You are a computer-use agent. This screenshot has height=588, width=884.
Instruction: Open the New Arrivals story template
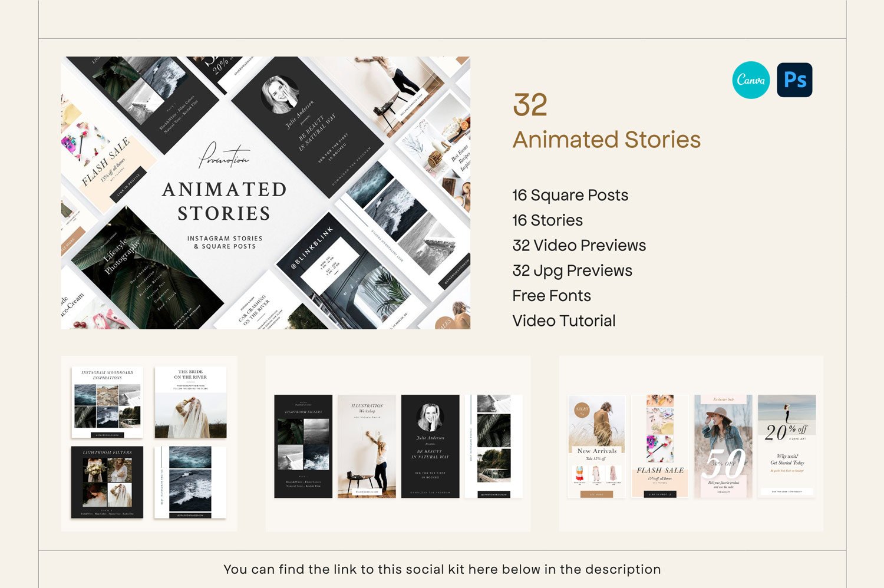pyautogui.click(x=597, y=446)
